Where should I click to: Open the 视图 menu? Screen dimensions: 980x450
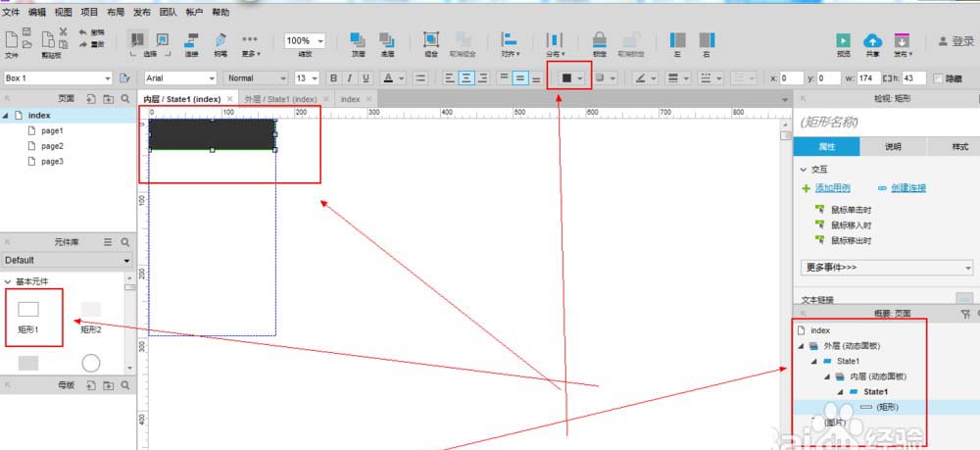click(63, 12)
